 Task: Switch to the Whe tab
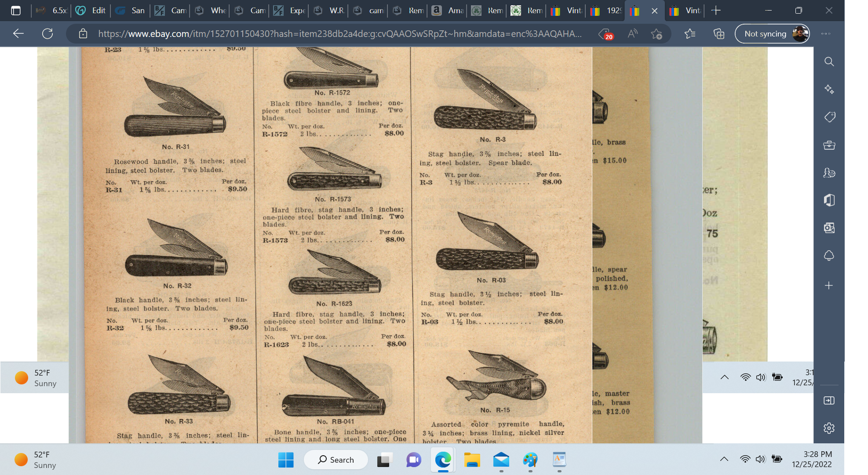(x=209, y=11)
